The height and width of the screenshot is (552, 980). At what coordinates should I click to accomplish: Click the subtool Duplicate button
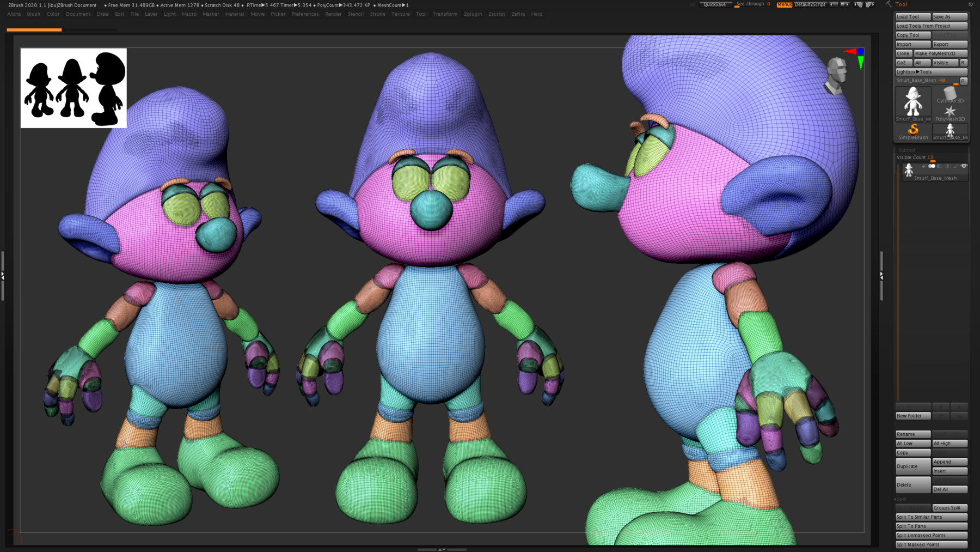[x=913, y=466]
